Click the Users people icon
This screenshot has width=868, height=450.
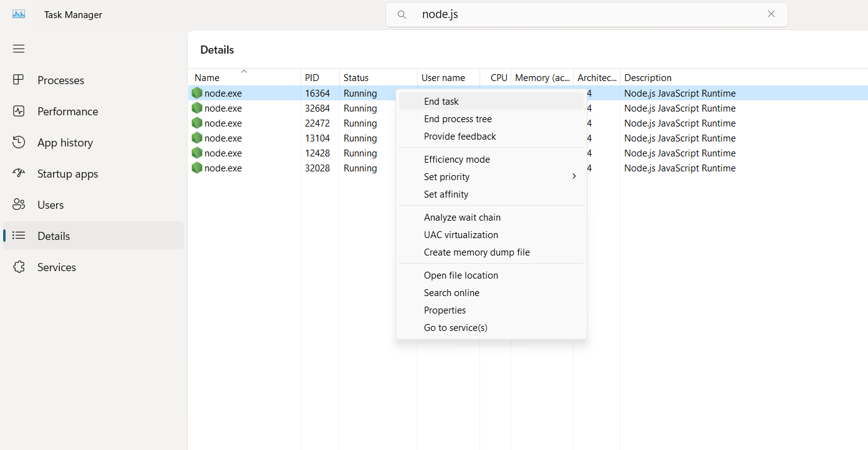click(19, 204)
